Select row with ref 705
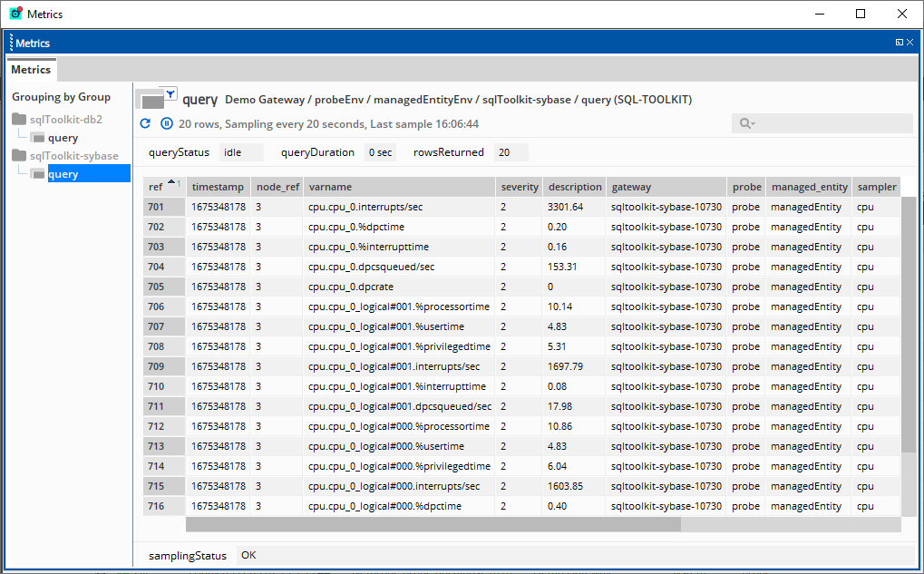924x574 pixels. (156, 287)
